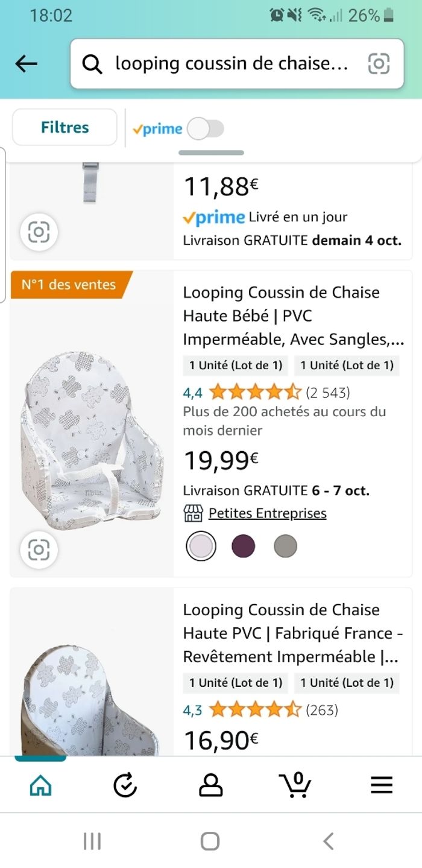Select the dark purple color swatch
Image resolution: width=422 pixels, height=868 pixels.
tap(244, 546)
